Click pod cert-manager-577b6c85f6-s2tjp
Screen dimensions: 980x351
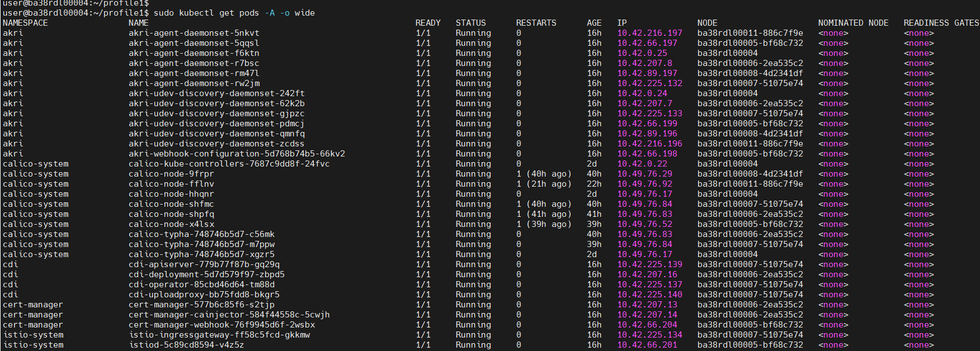201,305
